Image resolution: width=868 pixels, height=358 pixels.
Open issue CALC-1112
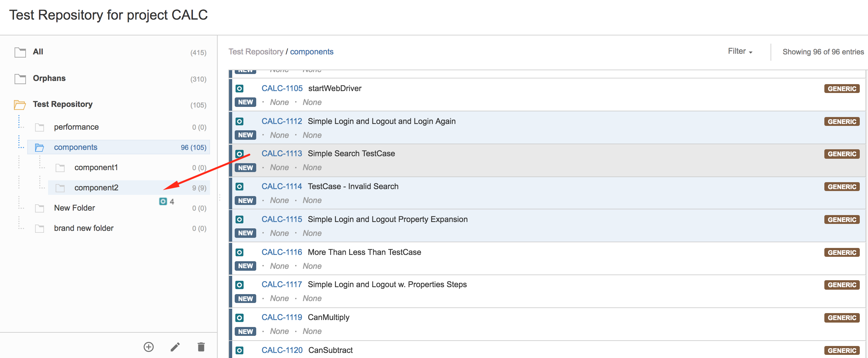[x=282, y=121]
